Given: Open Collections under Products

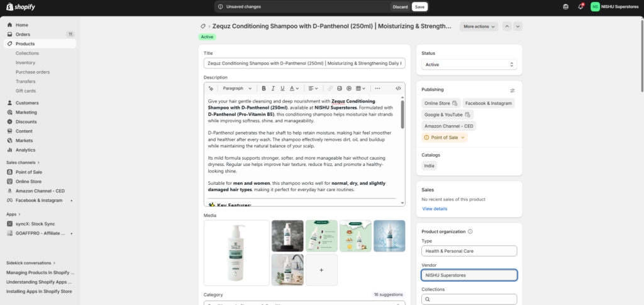Looking at the screenshot, I should point(27,53).
